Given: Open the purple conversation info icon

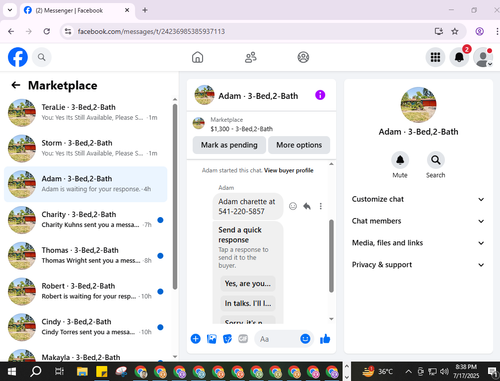Looking at the screenshot, I should tap(320, 95).
